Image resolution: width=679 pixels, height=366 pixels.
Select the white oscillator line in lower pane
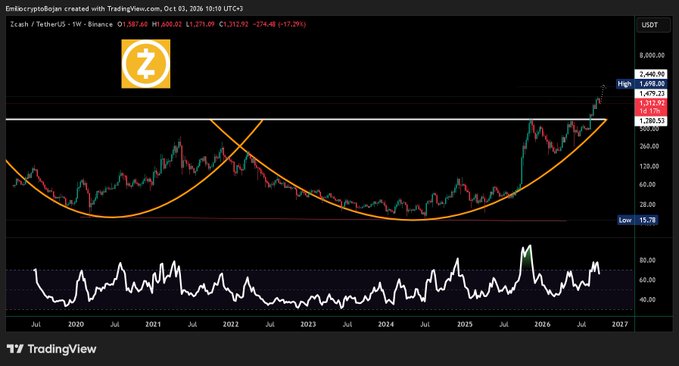317,277
